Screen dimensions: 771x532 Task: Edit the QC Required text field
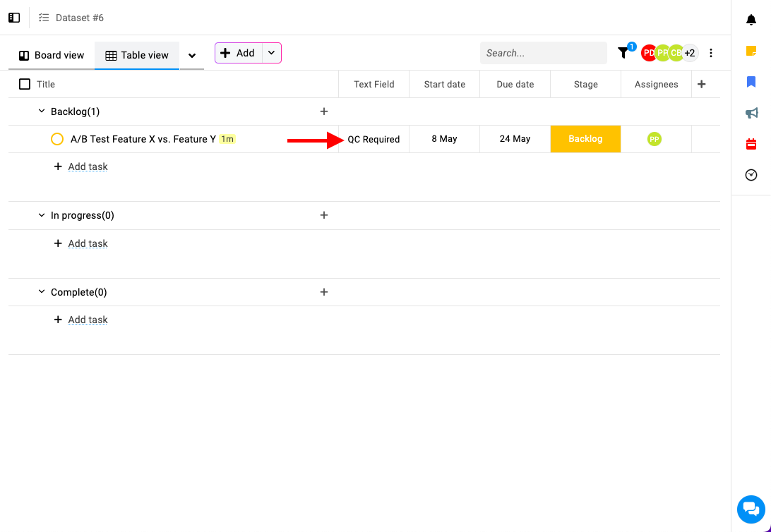pos(373,139)
